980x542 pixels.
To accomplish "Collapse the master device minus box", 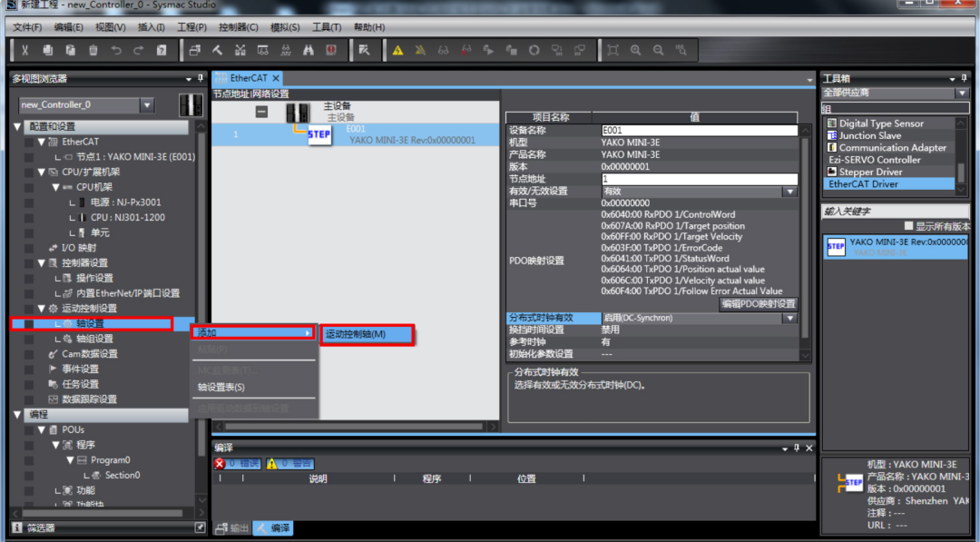I will point(262,112).
